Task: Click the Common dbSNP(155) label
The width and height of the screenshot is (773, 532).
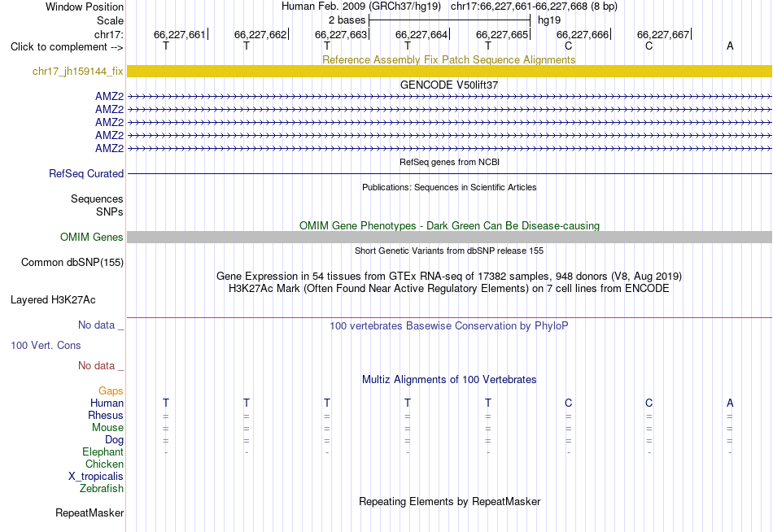Action: (72, 262)
